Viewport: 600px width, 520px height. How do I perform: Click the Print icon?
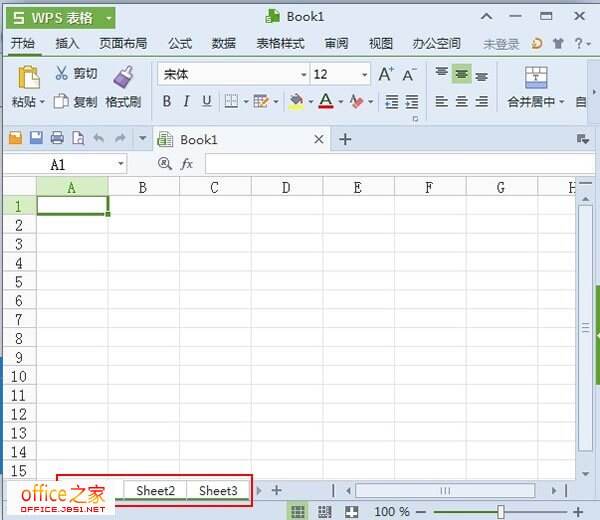[x=57, y=138]
